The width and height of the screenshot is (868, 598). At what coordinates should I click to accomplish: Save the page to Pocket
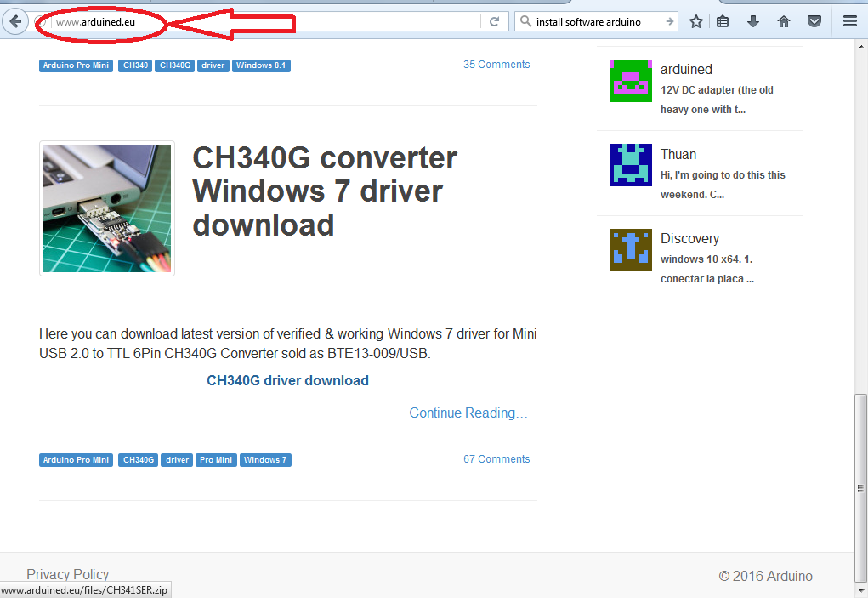point(814,20)
